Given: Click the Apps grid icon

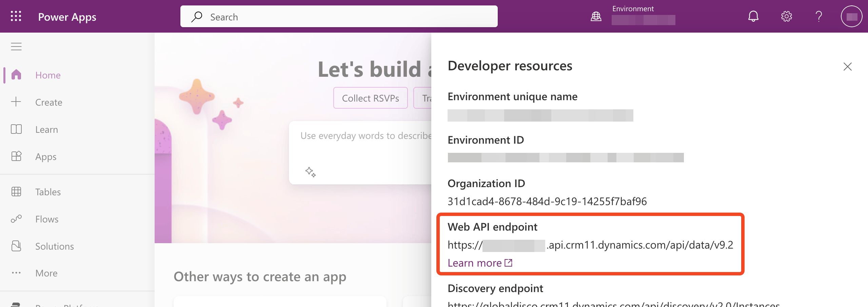Looking at the screenshot, I should [x=16, y=156].
